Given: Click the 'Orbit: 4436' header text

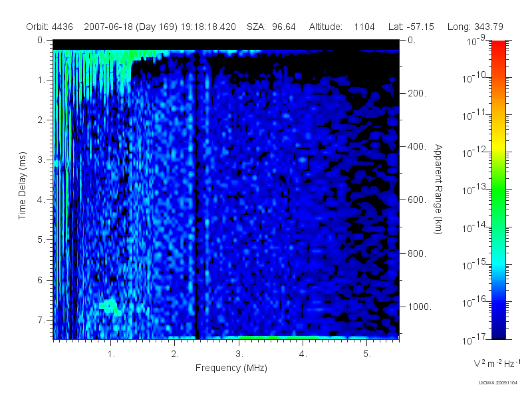Looking at the screenshot, I should [x=49, y=27].
